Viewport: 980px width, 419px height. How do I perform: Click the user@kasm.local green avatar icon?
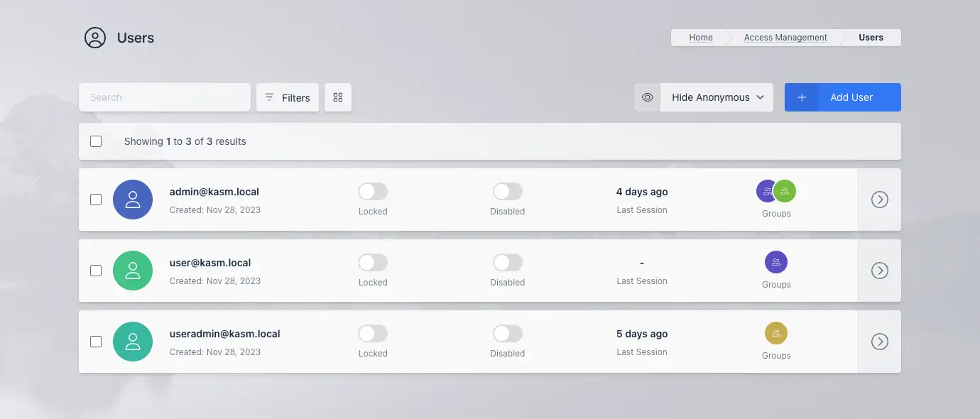[x=133, y=271]
